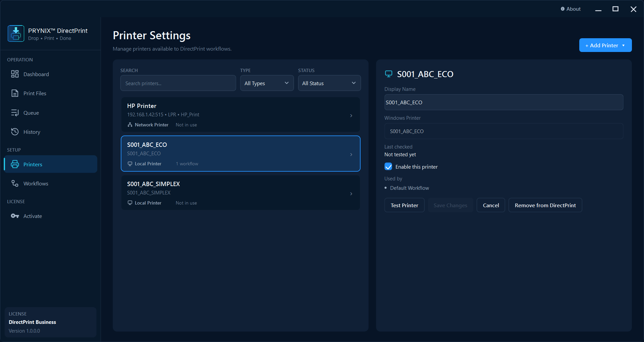Click the Cancel button

pos(491,205)
